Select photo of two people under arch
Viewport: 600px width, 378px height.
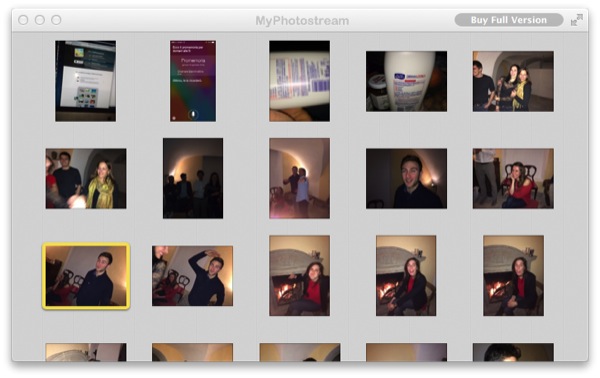tap(299, 178)
